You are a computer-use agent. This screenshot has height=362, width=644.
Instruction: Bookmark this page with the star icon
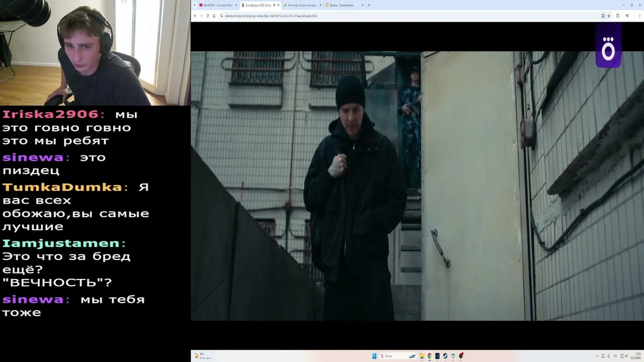tap(609, 16)
